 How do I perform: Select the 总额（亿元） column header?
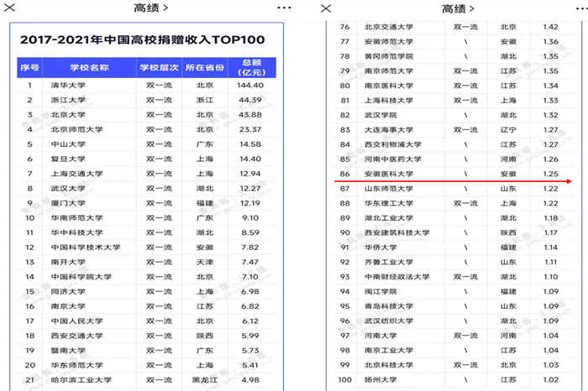[x=252, y=67]
